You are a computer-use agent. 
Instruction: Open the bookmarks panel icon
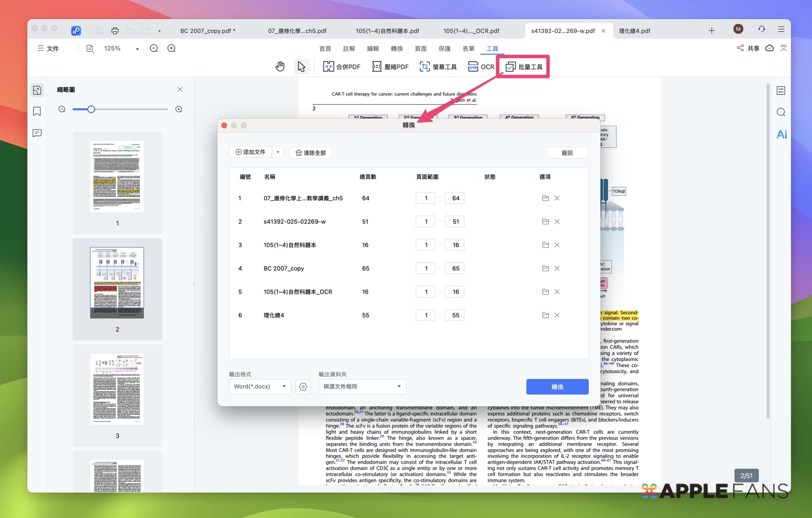tap(37, 111)
